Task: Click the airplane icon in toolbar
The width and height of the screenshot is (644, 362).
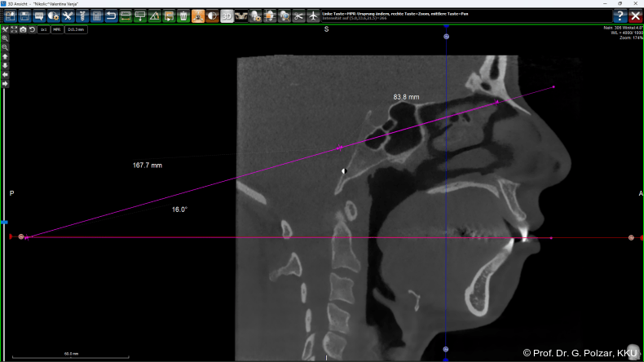Action: [x=314, y=15]
